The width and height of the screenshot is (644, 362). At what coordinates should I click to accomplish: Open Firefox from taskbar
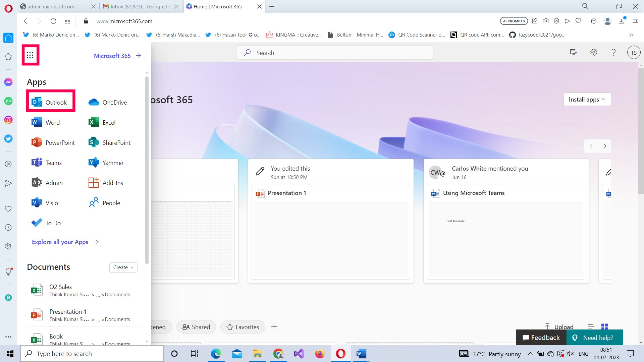[x=320, y=354]
